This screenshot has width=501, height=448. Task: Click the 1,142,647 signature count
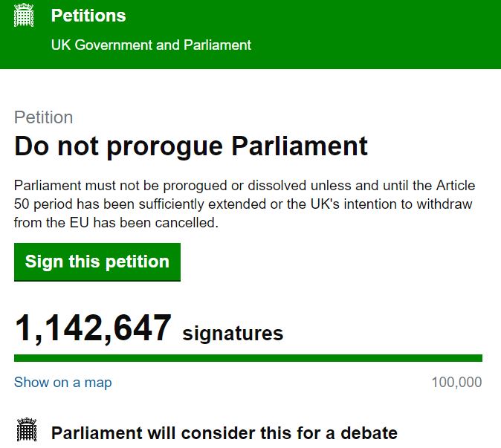point(93,328)
